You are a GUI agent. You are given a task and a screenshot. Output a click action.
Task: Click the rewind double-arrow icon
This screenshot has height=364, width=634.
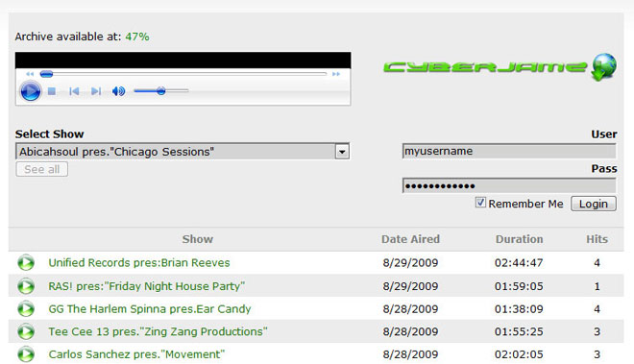(30, 74)
